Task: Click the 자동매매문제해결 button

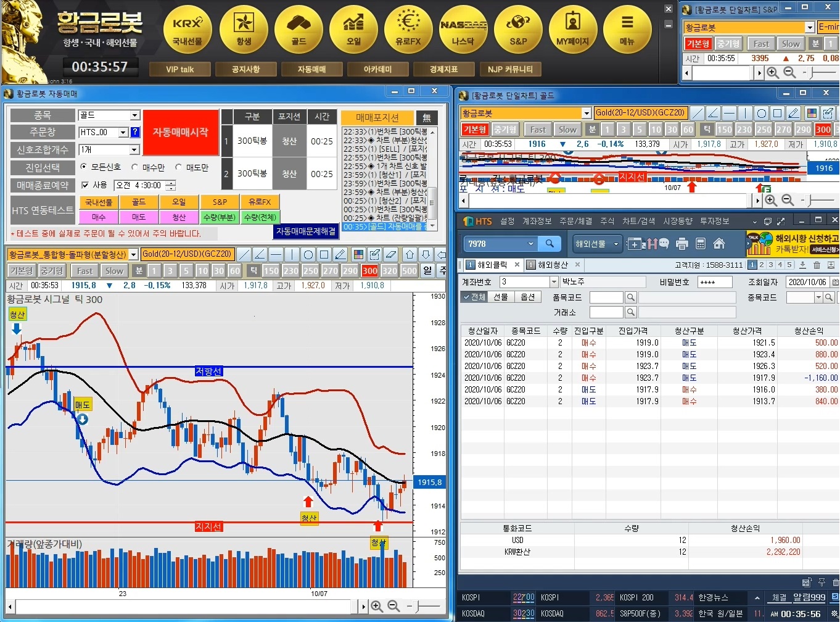Action: tap(306, 231)
